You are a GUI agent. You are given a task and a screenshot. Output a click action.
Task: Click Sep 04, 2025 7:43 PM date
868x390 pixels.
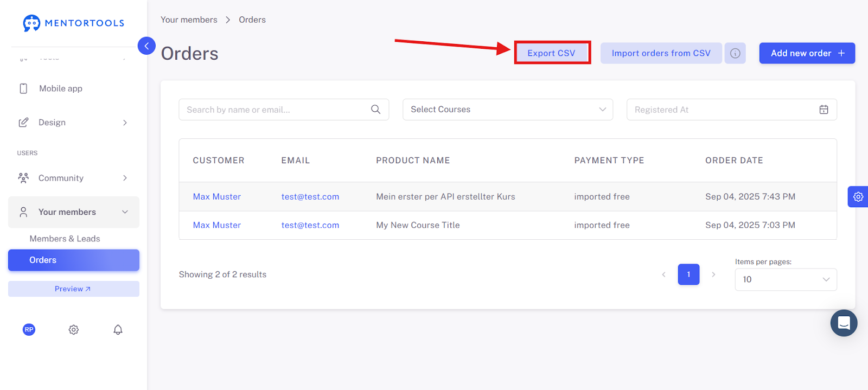point(750,197)
